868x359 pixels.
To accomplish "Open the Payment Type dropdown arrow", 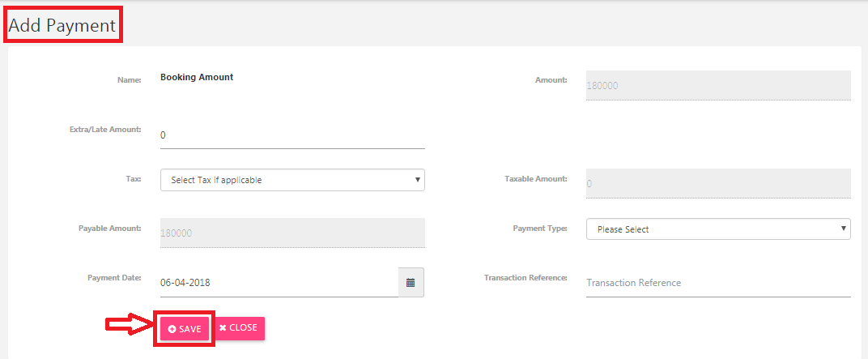I will [x=844, y=229].
